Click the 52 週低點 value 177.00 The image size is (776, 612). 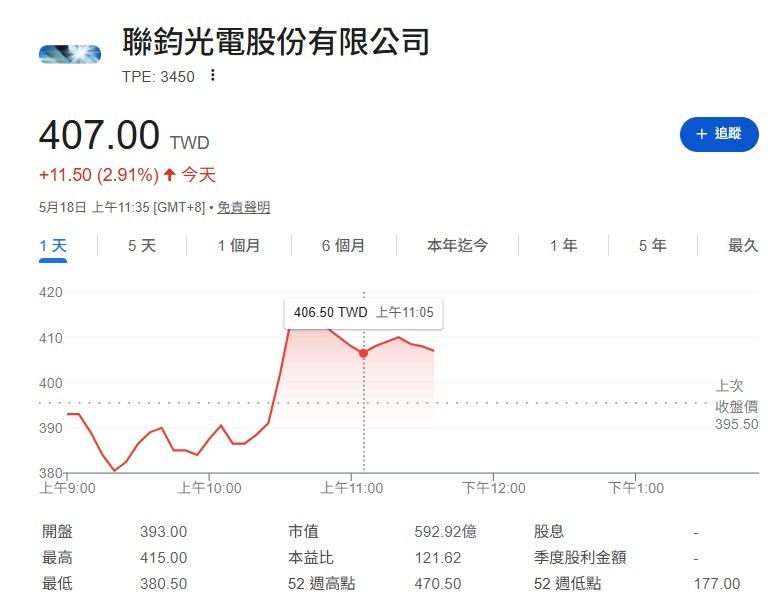coord(717,584)
